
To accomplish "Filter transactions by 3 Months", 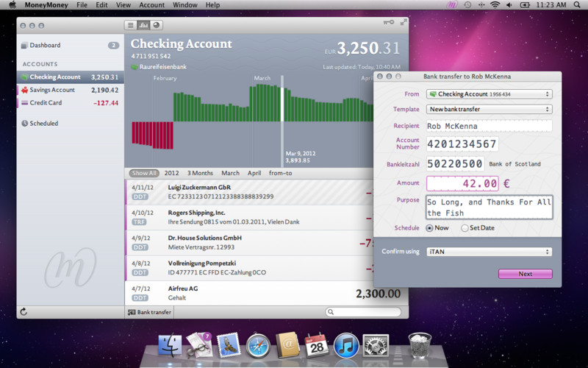I will click(x=200, y=173).
